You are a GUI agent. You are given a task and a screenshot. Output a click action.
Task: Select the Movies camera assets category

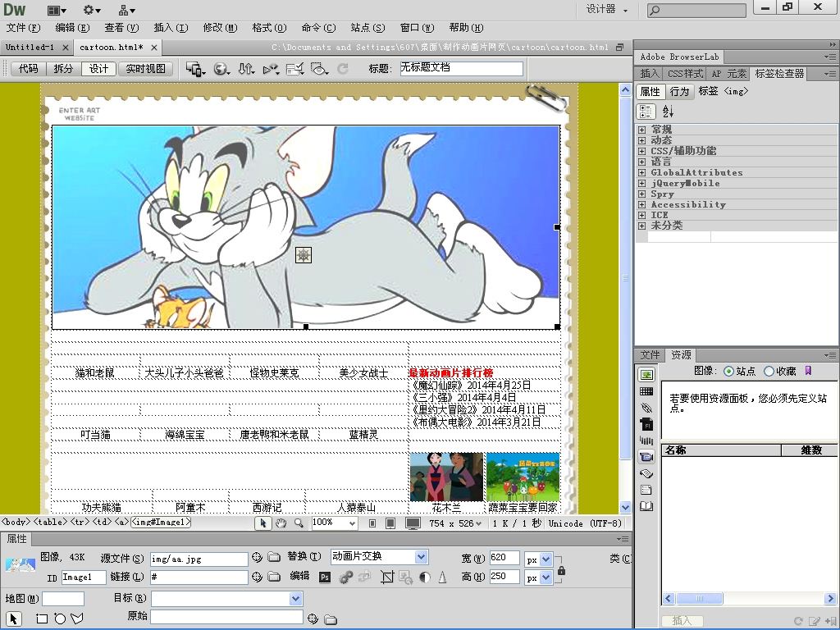pyautogui.click(x=646, y=457)
